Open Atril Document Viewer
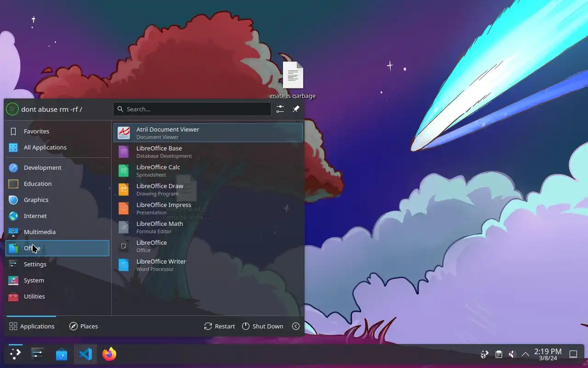The image size is (588, 368). [x=208, y=133]
